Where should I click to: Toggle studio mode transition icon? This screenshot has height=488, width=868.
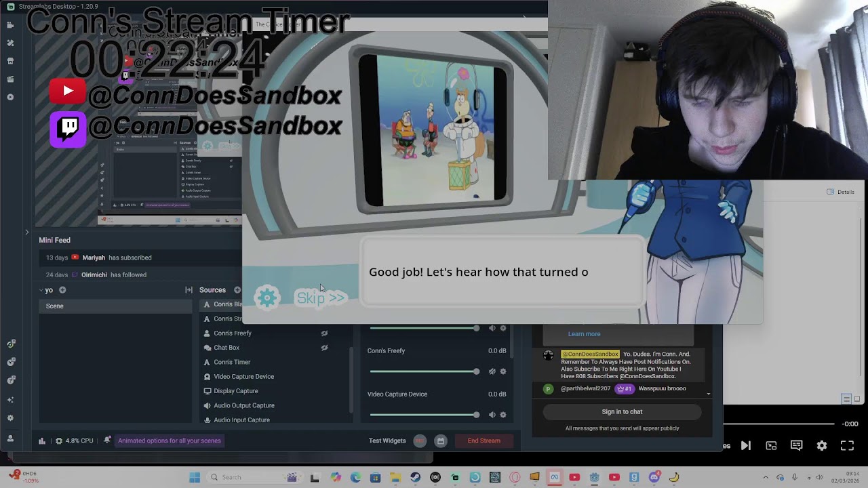[189, 290]
